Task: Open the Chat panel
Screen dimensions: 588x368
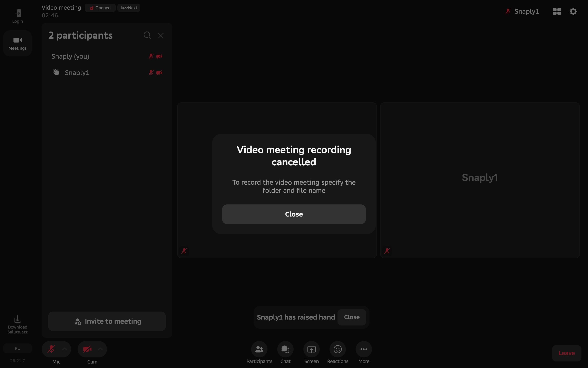Action: point(285,352)
